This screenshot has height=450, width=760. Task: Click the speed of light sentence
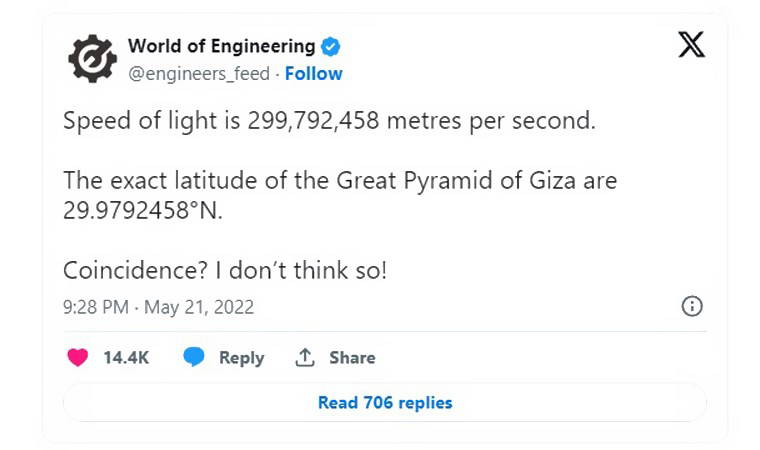pos(329,122)
